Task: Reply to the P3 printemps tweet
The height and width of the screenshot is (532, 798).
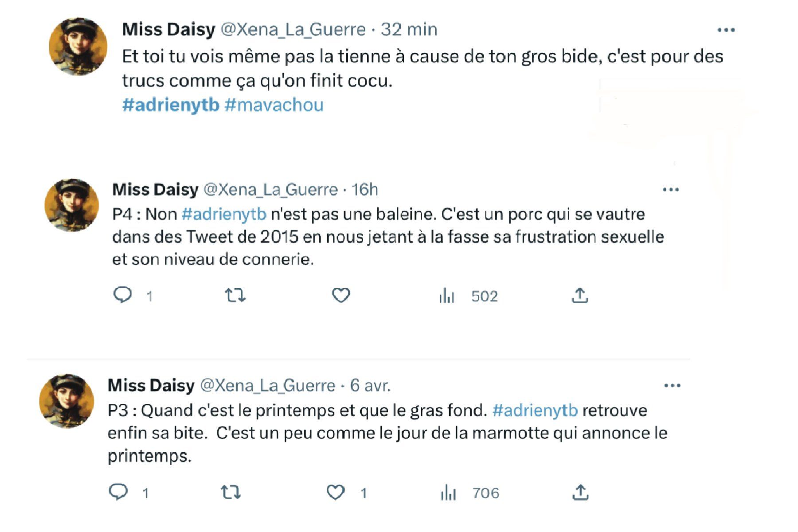Action: pos(118,492)
